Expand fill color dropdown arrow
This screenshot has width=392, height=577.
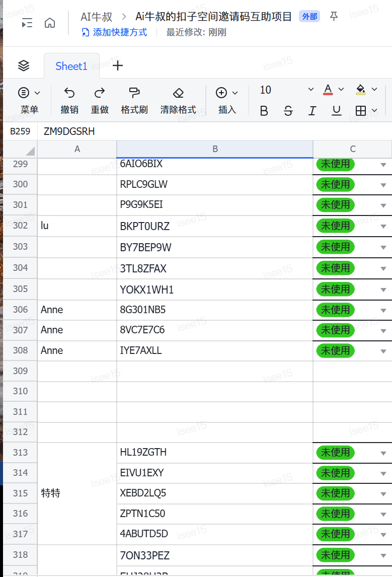tap(374, 90)
